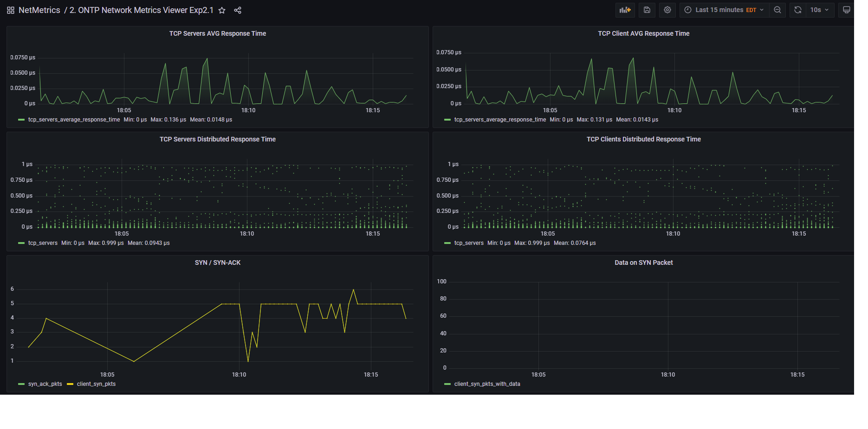Click 18:10 axis label in SYN / SYN-ACK chart

coord(239,375)
